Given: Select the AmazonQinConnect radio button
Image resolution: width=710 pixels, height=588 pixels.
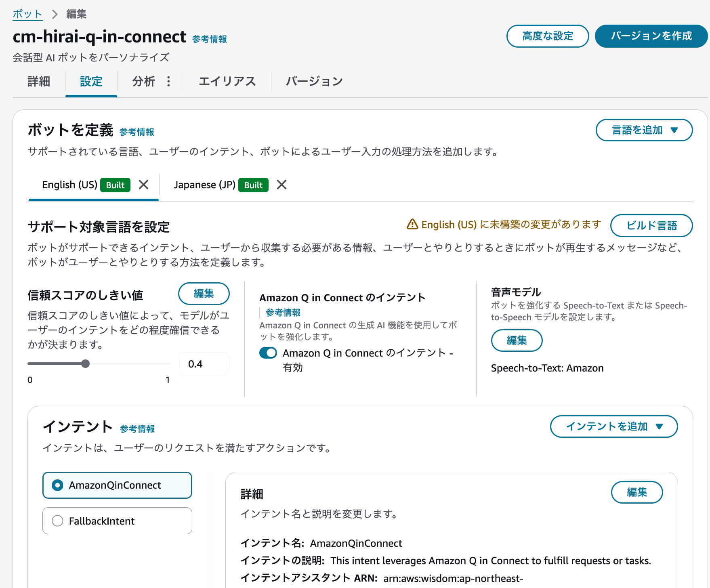Looking at the screenshot, I should (57, 485).
